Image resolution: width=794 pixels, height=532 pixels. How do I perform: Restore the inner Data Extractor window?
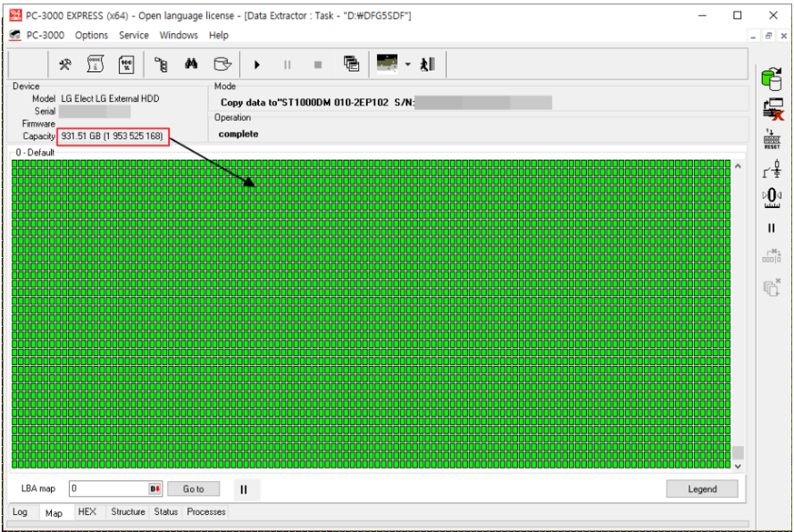click(768, 36)
